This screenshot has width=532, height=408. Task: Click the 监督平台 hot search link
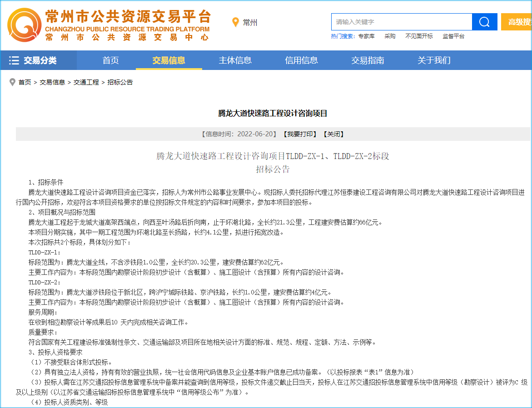pos(453,36)
